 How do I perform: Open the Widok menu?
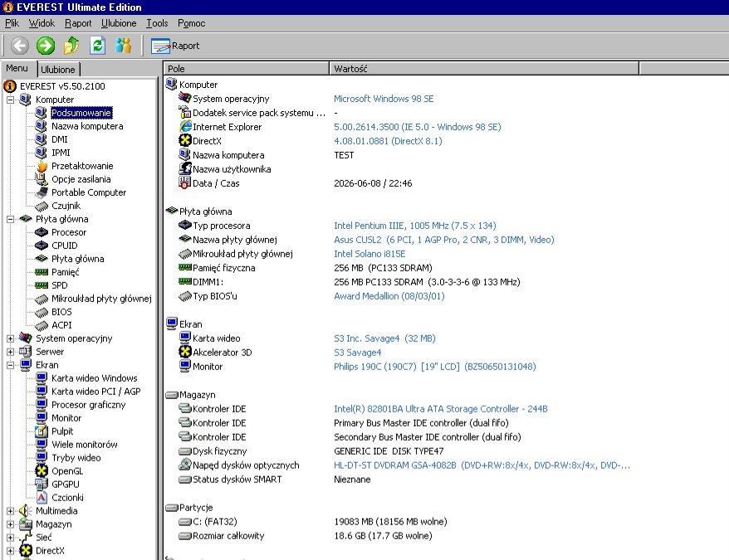coord(42,22)
